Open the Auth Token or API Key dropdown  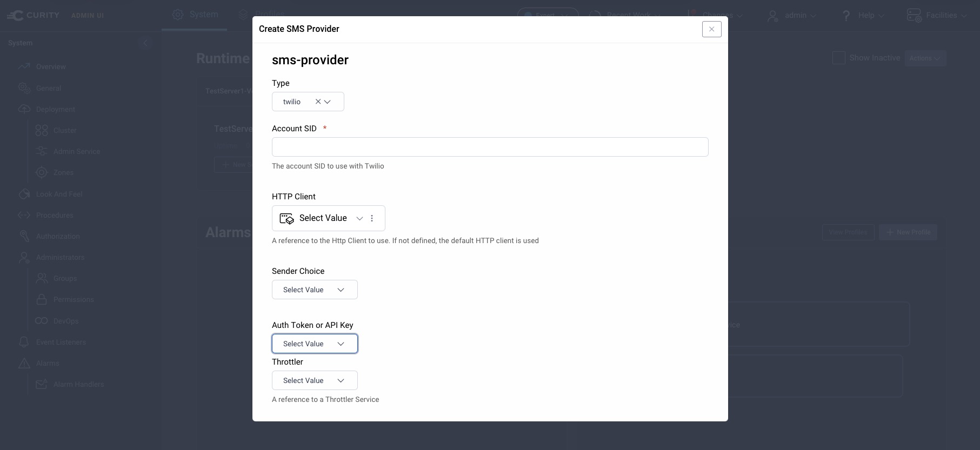click(315, 344)
